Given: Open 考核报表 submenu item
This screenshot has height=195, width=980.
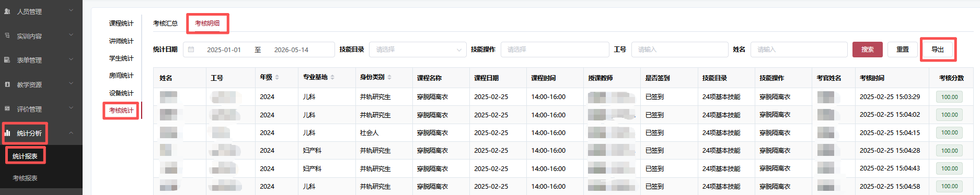Looking at the screenshot, I should pyautogui.click(x=25, y=178).
